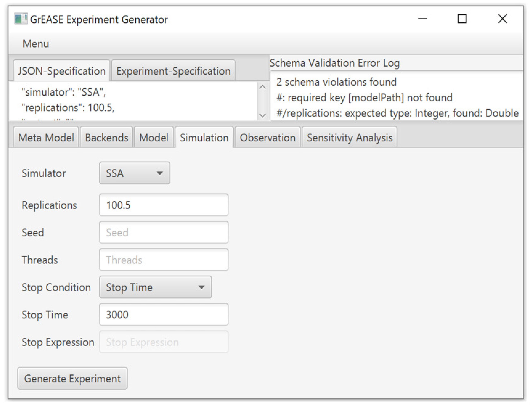Expand the Stop Condition dropdown

click(155, 287)
